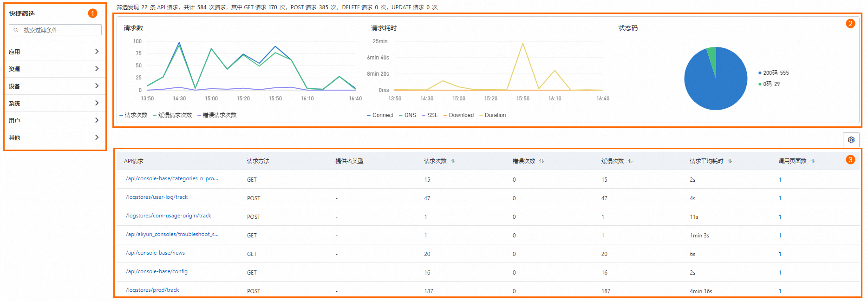Screen dimensions: 868x302
Task: Open /api/aliyun_consoles/troubleshoot_s... API link
Action: pyautogui.click(x=172, y=234)
